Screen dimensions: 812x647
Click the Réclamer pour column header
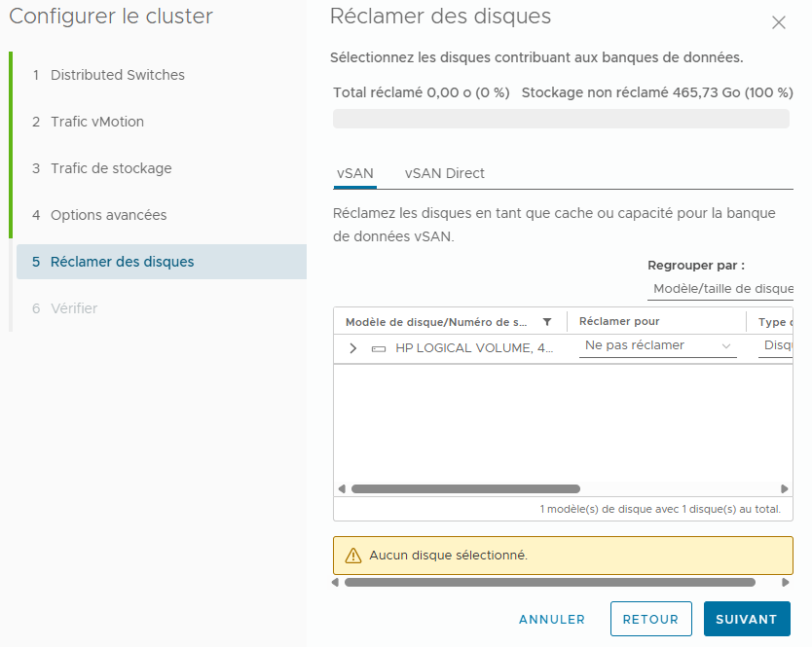tap(619, 321)
